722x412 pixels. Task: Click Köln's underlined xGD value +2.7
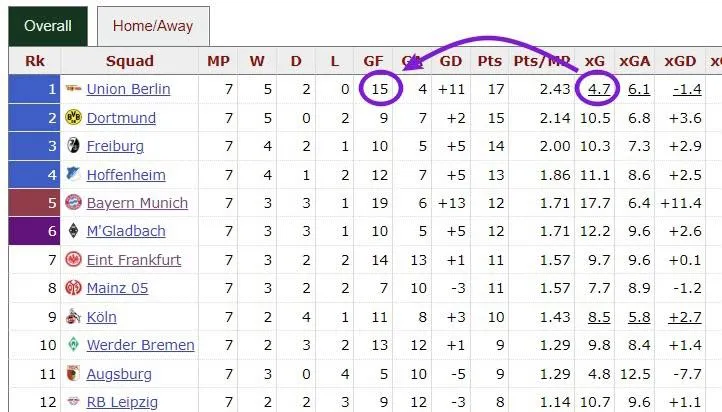pyautogui.click(x=686, y=317)
